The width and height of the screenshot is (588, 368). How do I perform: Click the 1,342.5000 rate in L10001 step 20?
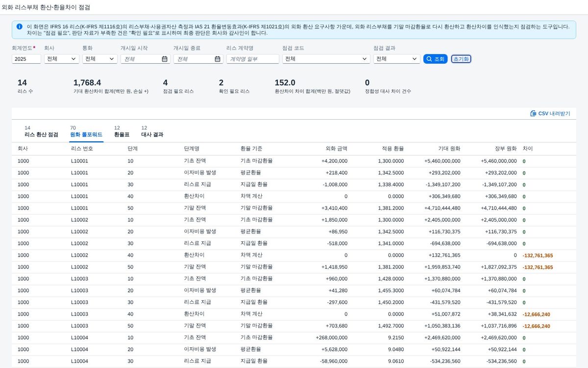coord(391,173)
